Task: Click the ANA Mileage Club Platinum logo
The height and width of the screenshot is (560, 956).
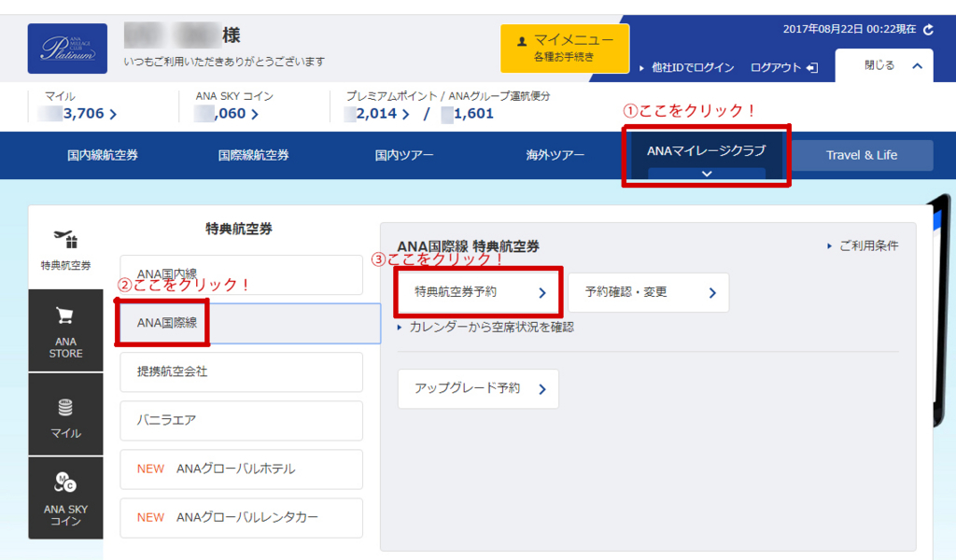Action: pyautogui.click(x=67, y=49)
